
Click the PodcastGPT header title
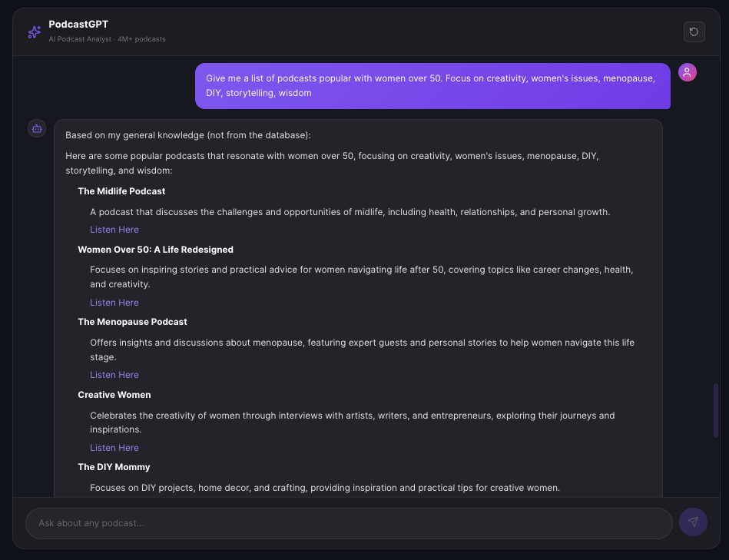pyautogui.click(x=78, y=25)
